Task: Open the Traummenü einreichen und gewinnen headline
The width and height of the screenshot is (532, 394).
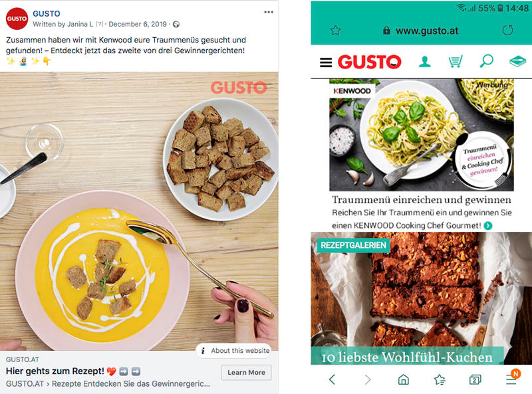Action: click(x=422, y=200)
